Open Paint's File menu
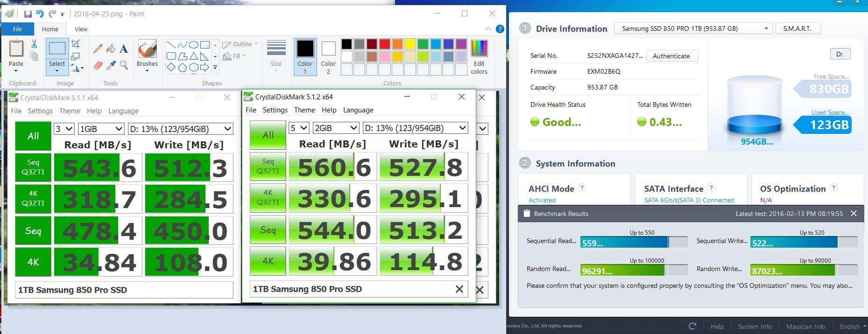The image size is (868, 334). 17,29
